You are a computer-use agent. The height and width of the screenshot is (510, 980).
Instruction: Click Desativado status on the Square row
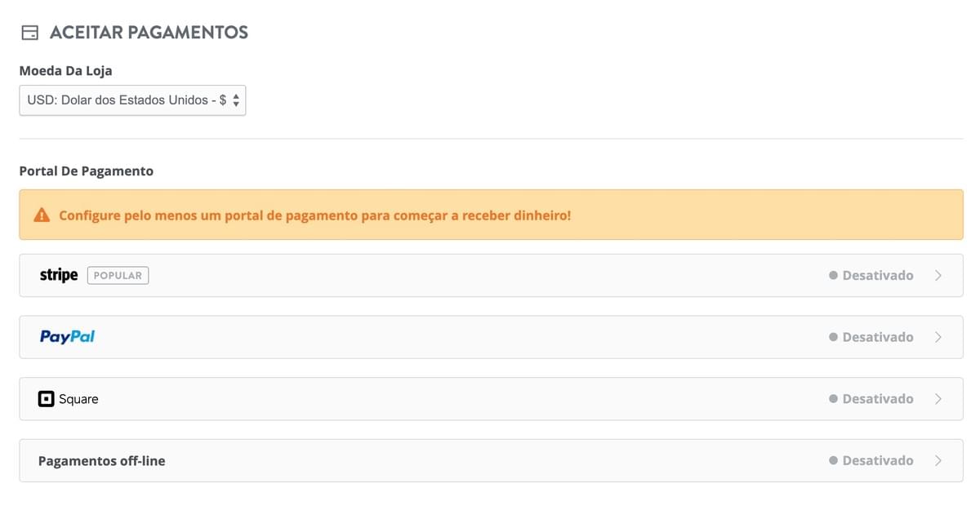click(x=878, y=399)
